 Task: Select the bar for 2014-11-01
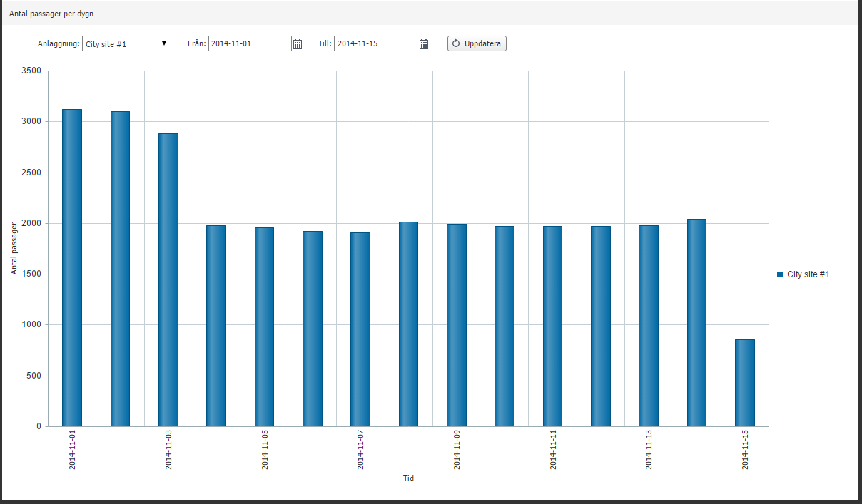point(72,268)
